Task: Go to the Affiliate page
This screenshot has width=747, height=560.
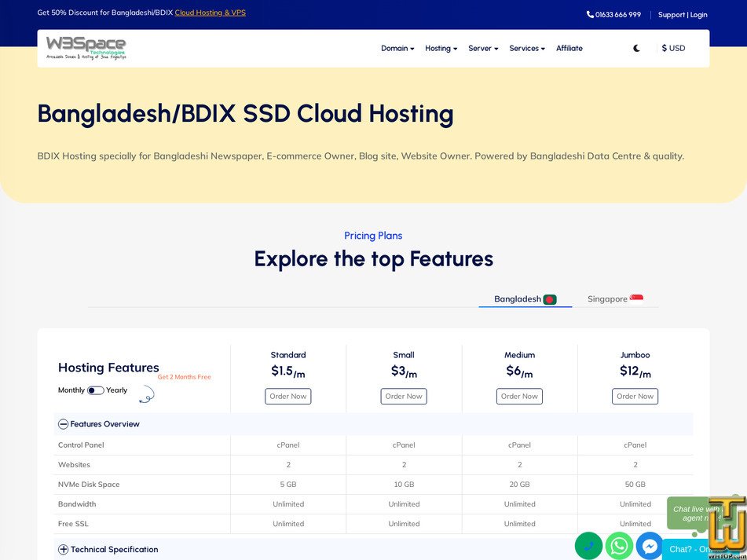Action: [569, 48]
